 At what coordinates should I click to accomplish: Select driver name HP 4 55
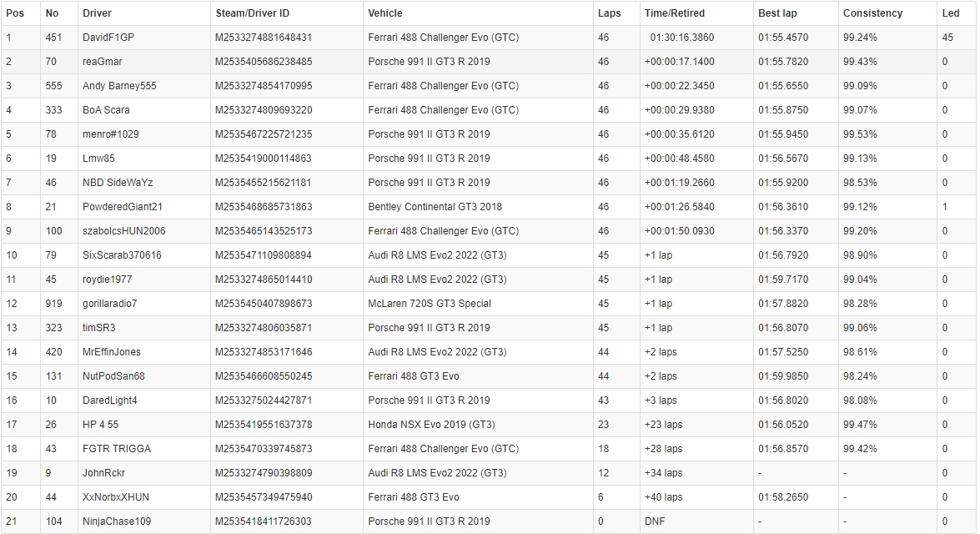pyautogui.click(x=100, y=425)
